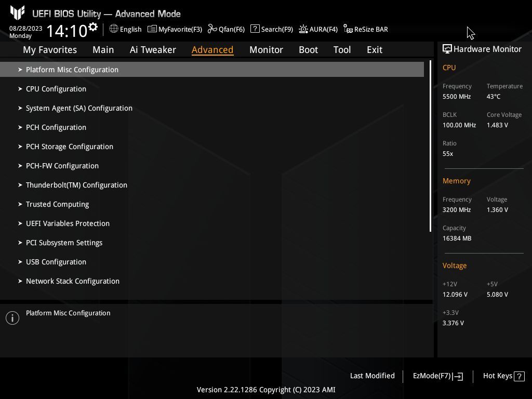532x399 pixels.
Task: Click the info icon in help area
Action: pos(12,318)
